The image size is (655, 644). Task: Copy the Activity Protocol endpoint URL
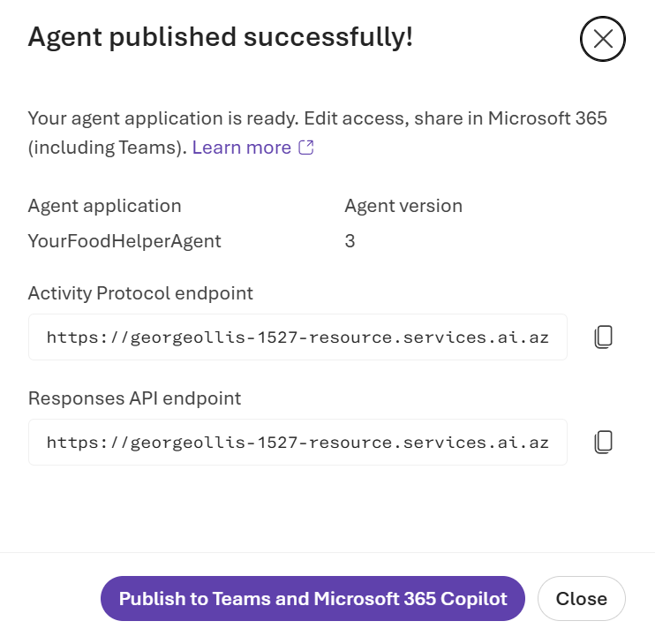603,337
